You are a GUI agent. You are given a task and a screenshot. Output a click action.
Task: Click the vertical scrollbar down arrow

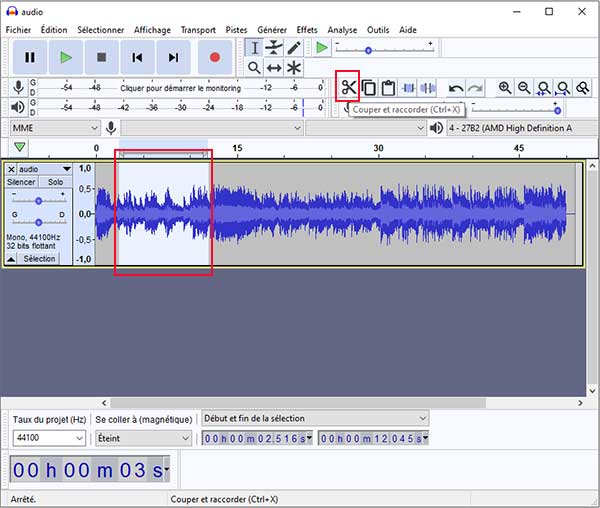592,391
